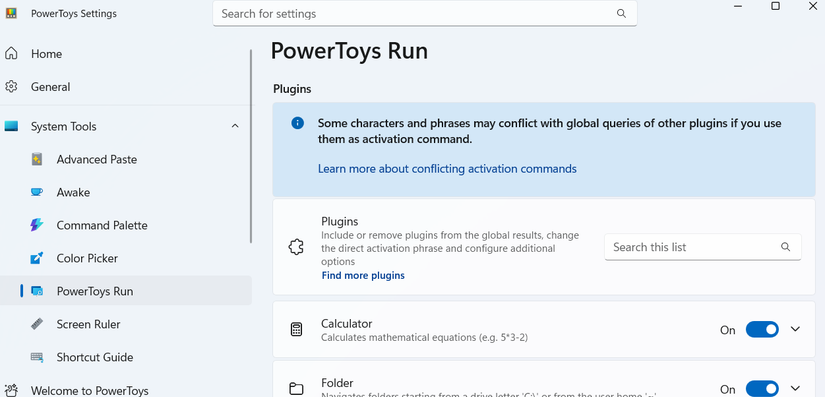
Task: Click the blue info icon in the banner
Action: (297, 124)
